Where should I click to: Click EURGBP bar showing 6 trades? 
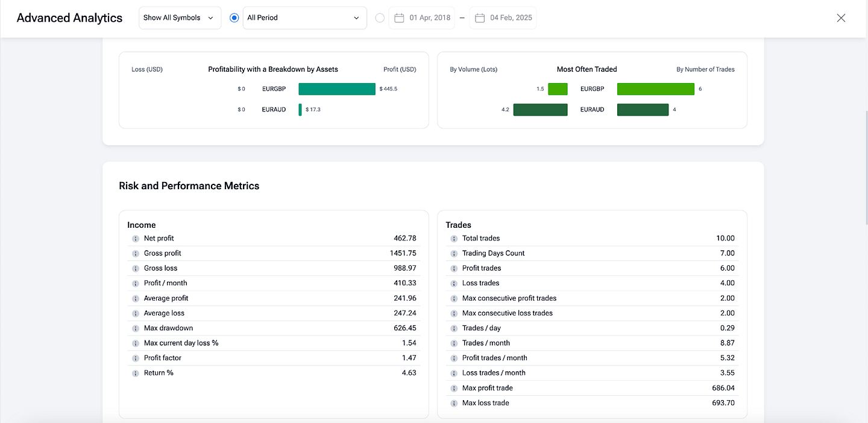click(656, 89)
